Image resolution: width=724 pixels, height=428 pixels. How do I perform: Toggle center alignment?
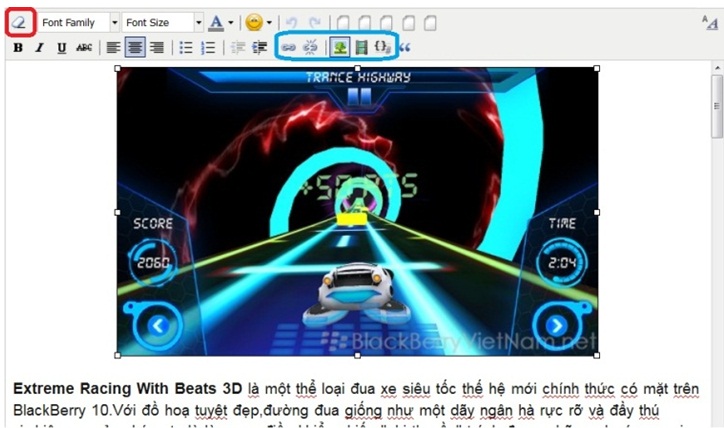coord(135,47)
